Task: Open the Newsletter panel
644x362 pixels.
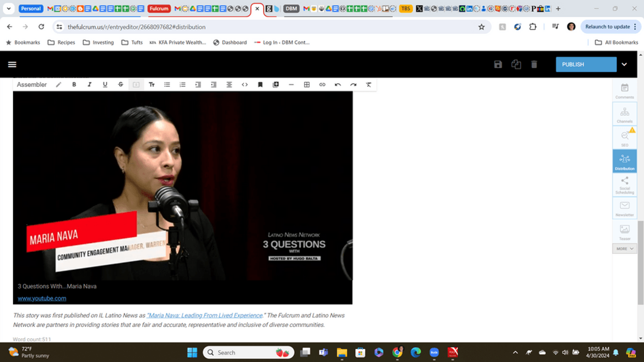Action: pos(624,208)
